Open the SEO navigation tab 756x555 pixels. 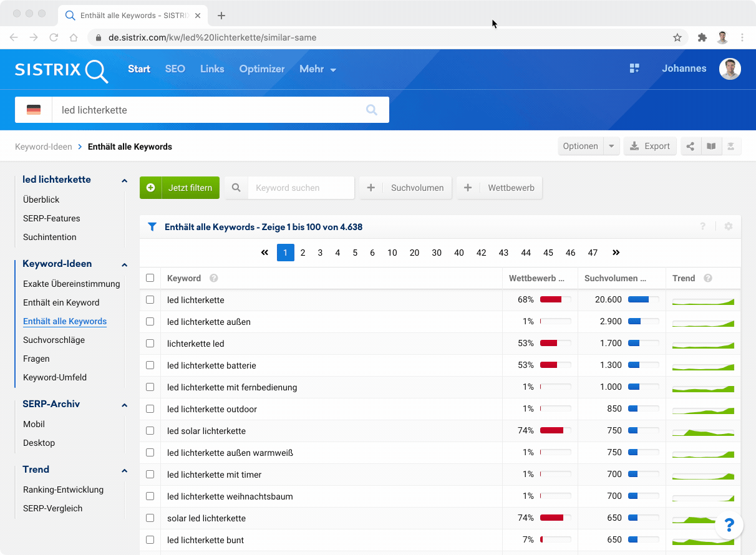click(x=175, y=69)
